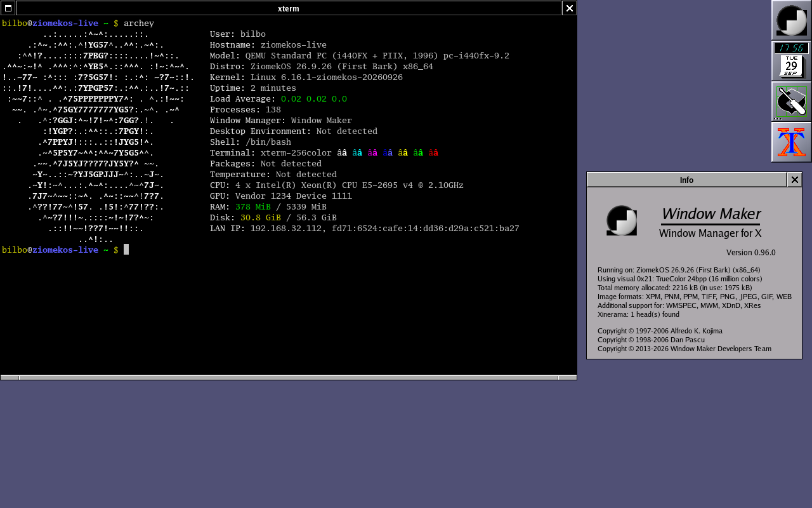Click the 'Xinerama: 1 head(s) found' line
812x508 pixels.
[638, 314]
